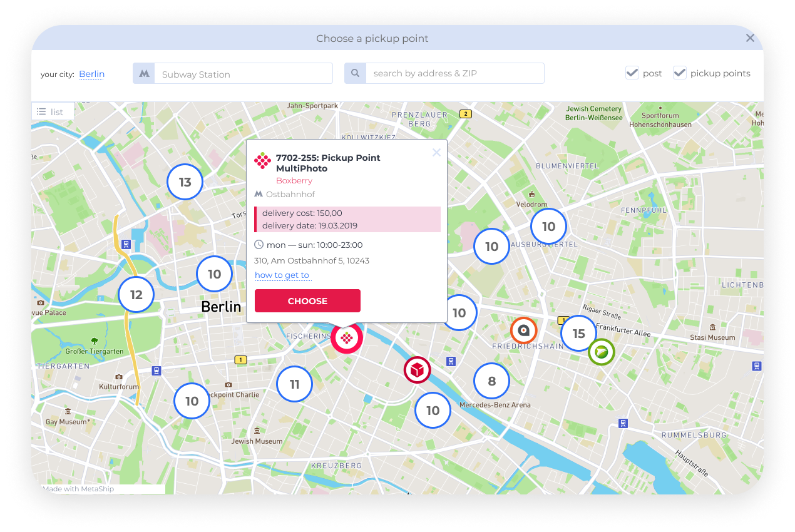The image size is (795, 532).
Task: Select the dark red parcel box marker
Action: 418,371
